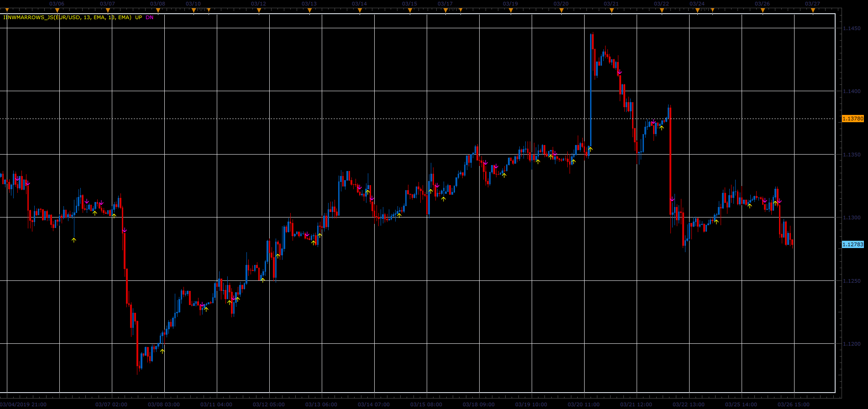Click the 1.1350 price axis label
Image resolution: width=868 pixels, height=409 pixels.
click(x=852, y=155)
